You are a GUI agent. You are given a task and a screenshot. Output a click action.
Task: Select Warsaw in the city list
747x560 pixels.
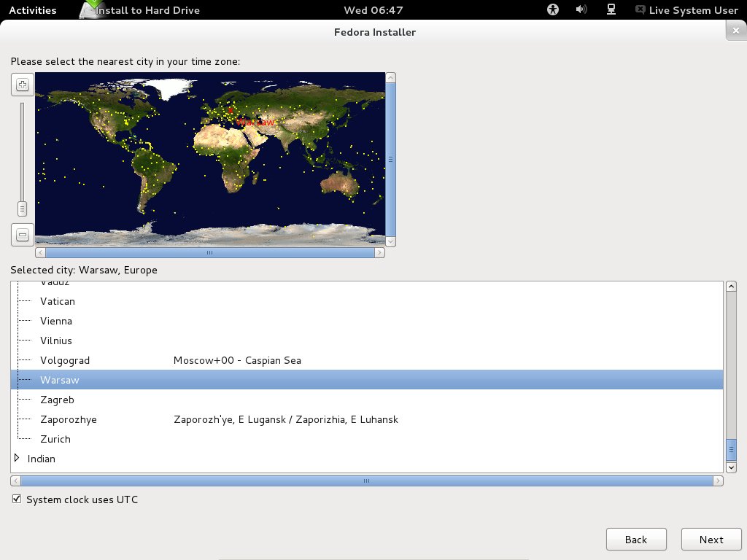click(x=367, y=380)
